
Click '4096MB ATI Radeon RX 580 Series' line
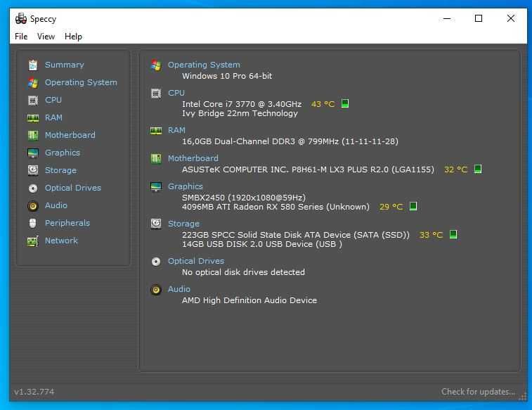coord(276,207)
